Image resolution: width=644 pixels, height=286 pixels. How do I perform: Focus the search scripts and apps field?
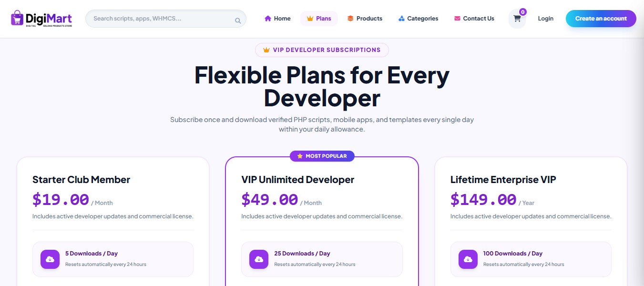click(166, 19)
